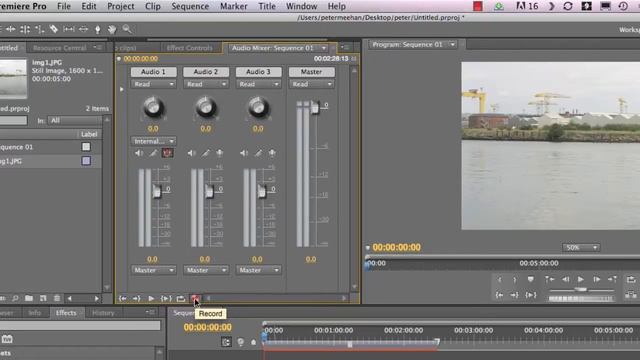Switch to the Resource Central tab
This screenshot has height=360, width=640.
60,48
